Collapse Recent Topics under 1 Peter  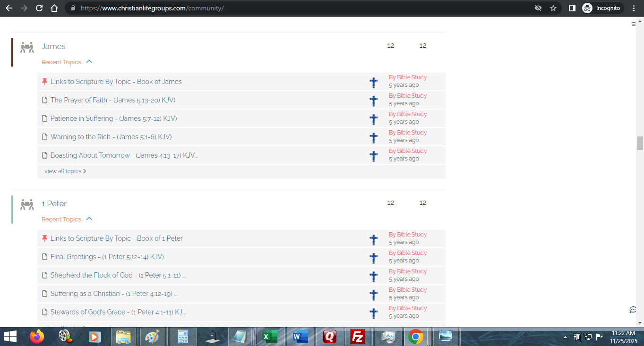coord(89,219)
